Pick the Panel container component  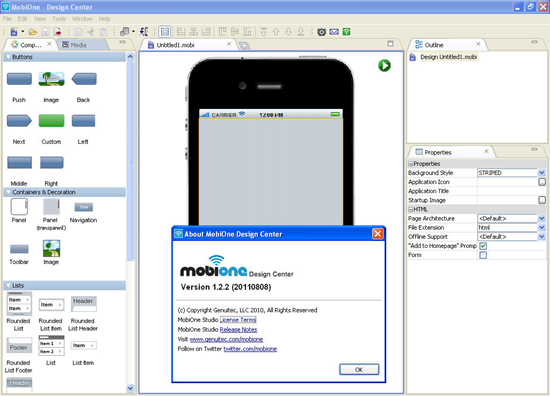pos(19,207)
